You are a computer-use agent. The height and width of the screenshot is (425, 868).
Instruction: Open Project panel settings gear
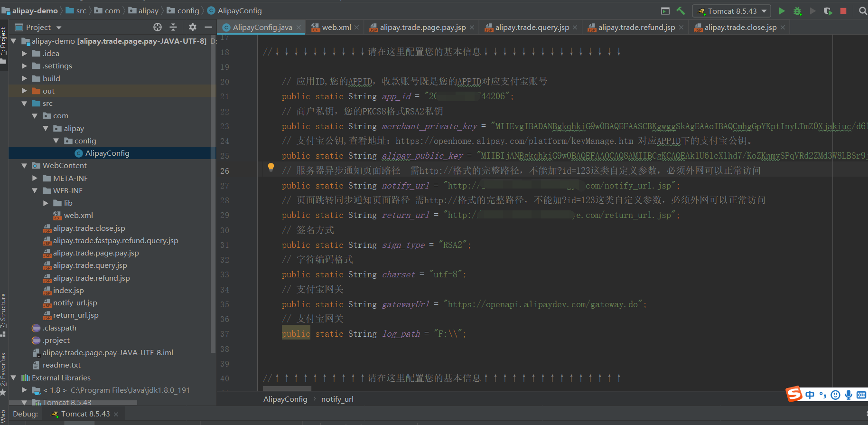pos(192,27)
